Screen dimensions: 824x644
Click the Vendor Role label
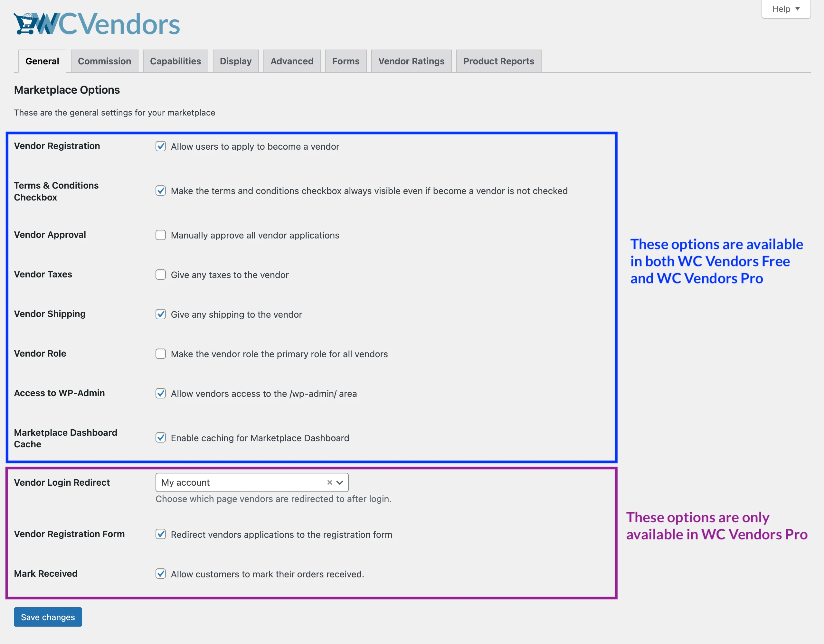[40, 354]
